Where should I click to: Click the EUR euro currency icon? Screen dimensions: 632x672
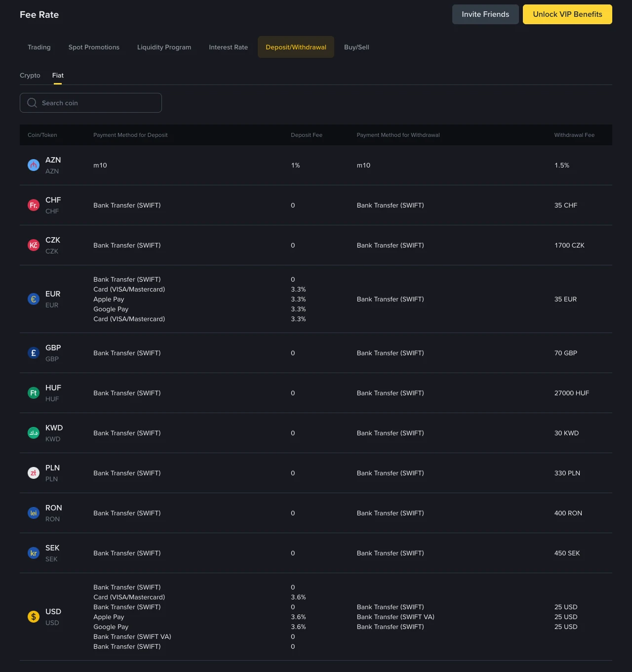[x=34, y=299]
